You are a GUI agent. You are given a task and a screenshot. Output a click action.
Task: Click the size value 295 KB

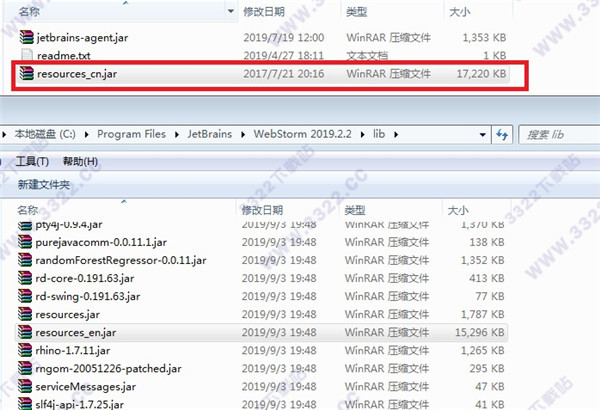(487, 369)
